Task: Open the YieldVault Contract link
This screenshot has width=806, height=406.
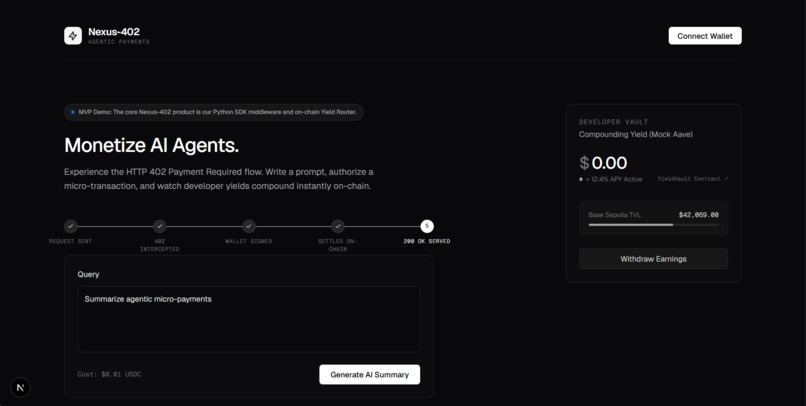Action: click(x=692, y=179)
